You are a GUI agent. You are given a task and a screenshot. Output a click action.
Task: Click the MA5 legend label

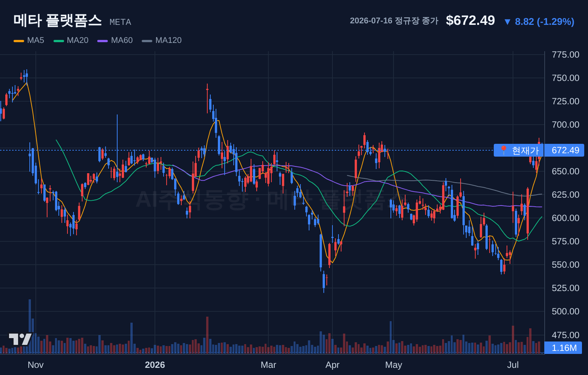pos(35,40)
